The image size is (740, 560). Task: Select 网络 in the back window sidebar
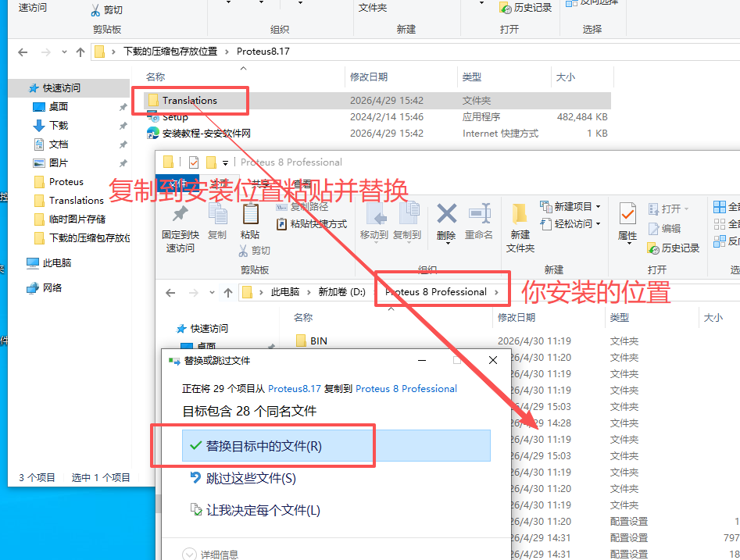click(52, 287)
